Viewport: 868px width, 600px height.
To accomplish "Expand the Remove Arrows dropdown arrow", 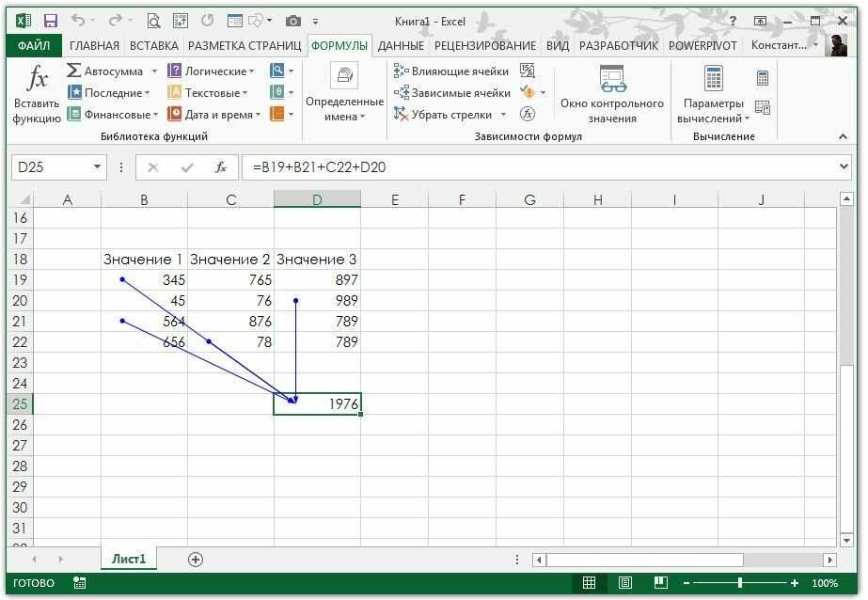I will pos(503,115).
